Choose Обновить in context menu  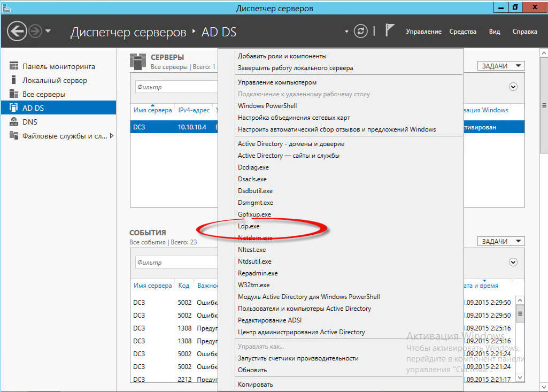(x=252, y=370)
